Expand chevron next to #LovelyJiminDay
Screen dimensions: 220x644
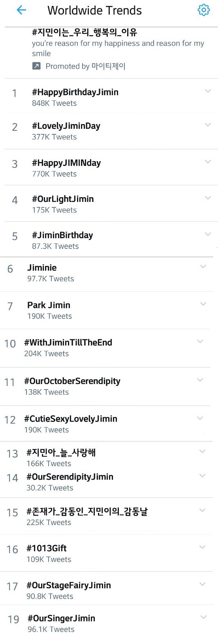coord(208,125)
